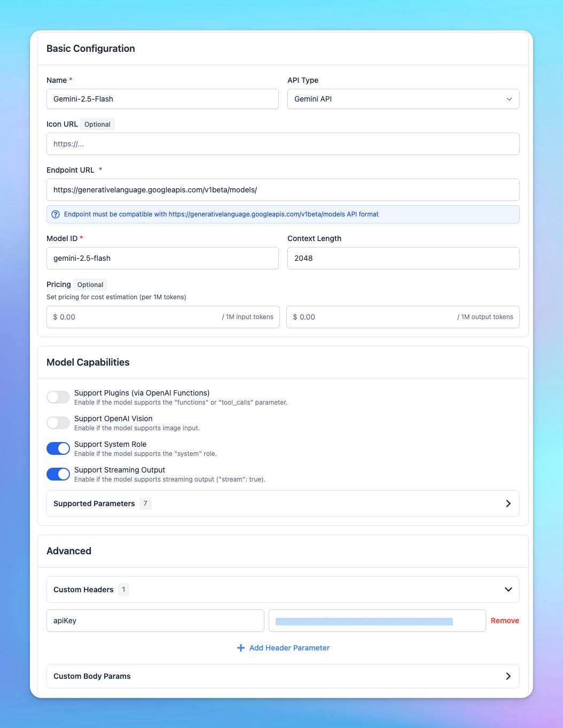563x728 pixels.
Task: Expand the Custom Body Params section
Action: [x=283, y=676]
